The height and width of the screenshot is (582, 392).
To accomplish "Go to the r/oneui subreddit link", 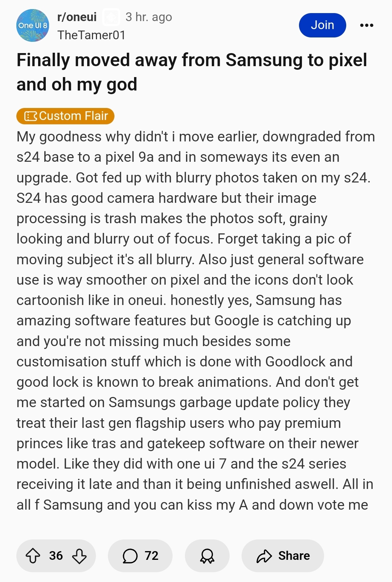I will pyautogui.click(x=77, y=17).
